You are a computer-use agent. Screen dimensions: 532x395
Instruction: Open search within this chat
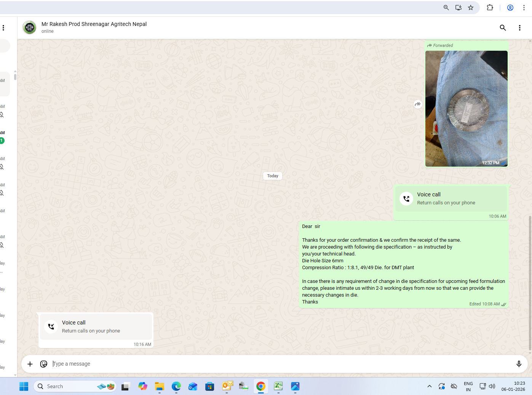pos(503,27)
